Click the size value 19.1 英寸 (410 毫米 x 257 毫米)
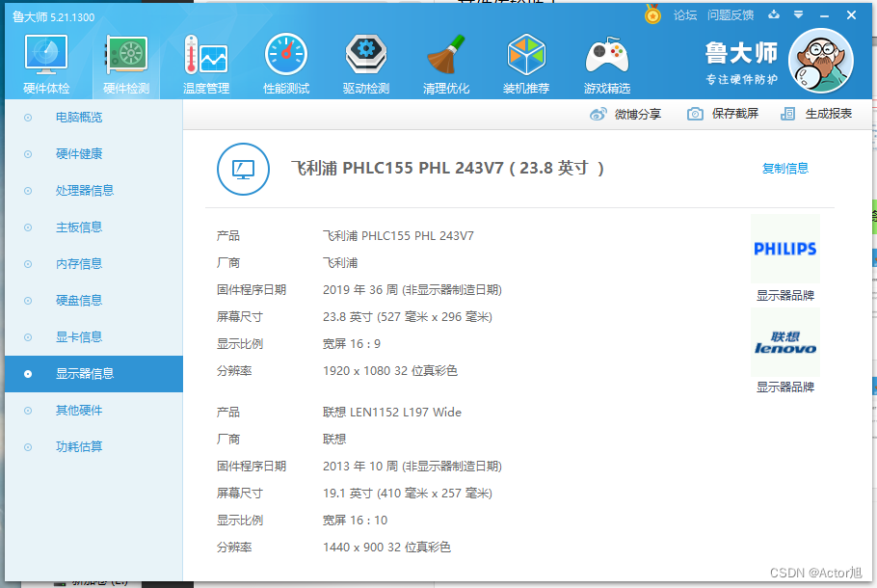 click(407, 493)
